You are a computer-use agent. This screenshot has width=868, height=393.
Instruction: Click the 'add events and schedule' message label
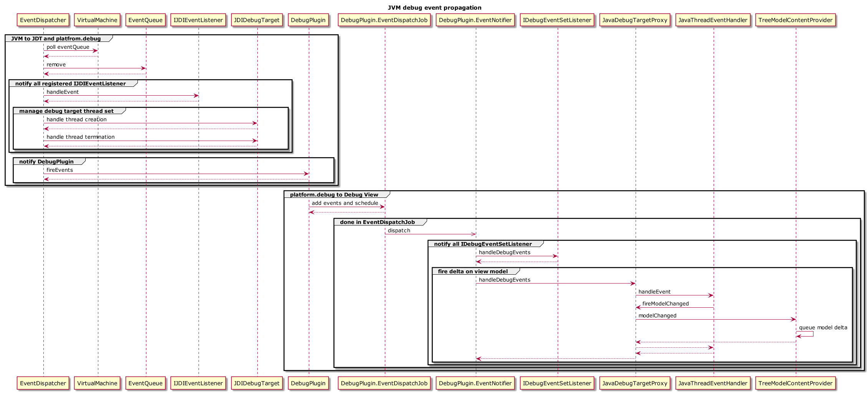[x=345, y=203]
